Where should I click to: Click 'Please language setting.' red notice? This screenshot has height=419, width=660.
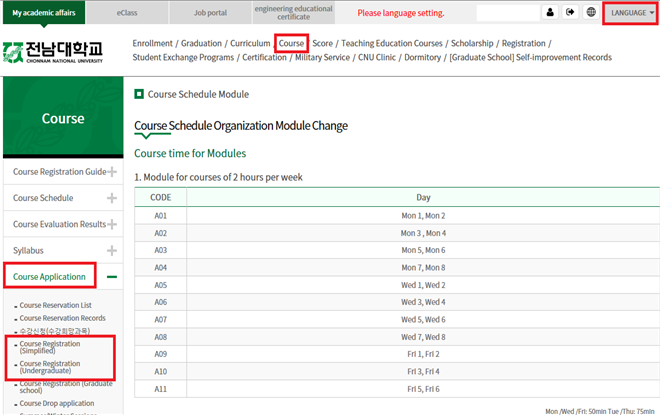(x=401, y=13)
